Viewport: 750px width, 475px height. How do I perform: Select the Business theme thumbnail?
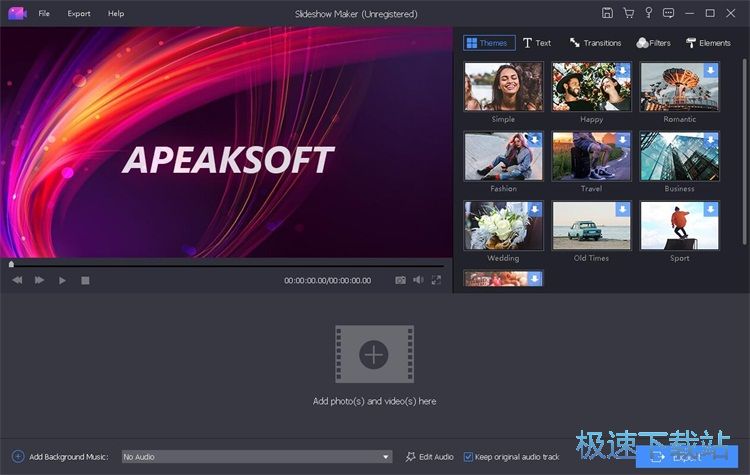coord(679,156)
